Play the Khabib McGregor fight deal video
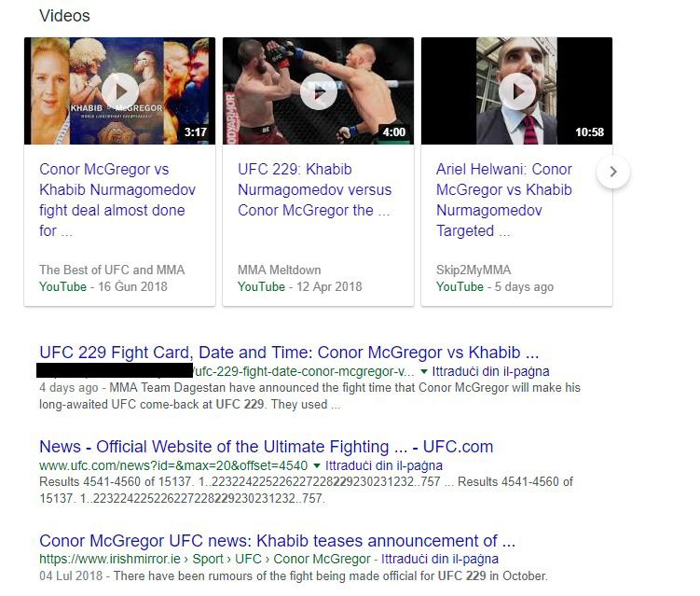The image size is (700, 596). coord(119,91)
